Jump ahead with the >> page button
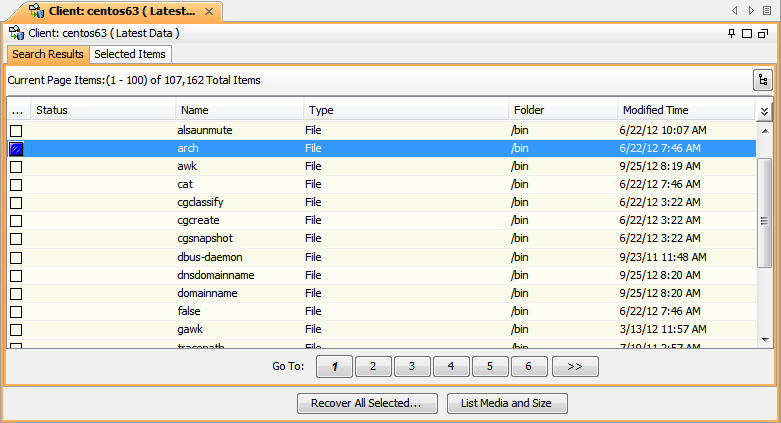 coord(574,367)
